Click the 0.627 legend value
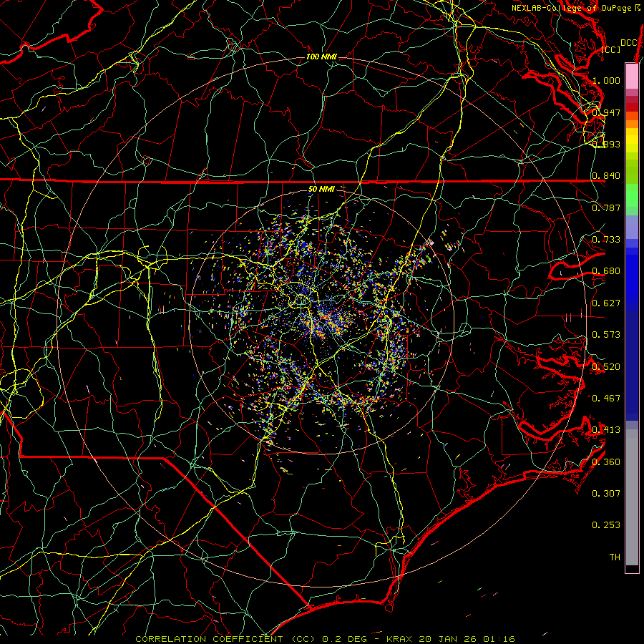This screenshot has width=644, height=644. [606, 303]
